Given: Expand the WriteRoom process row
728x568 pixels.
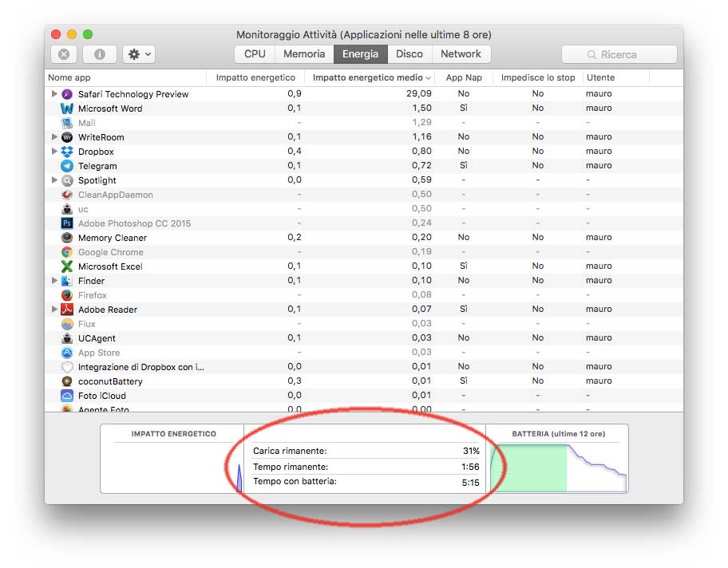Looking at the screenshot, I should [x=54, y=137].
